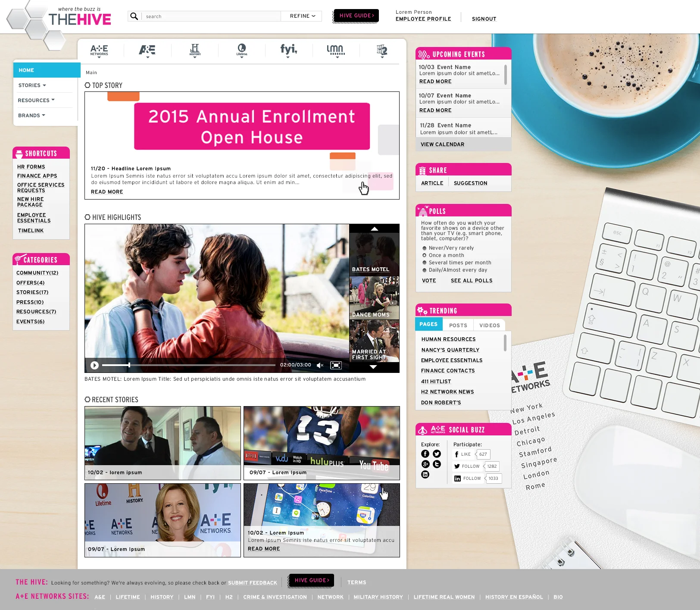Click the Upcoming Events scrollbar
This screenshot has height=610, width=700.
tap(505, 75)
